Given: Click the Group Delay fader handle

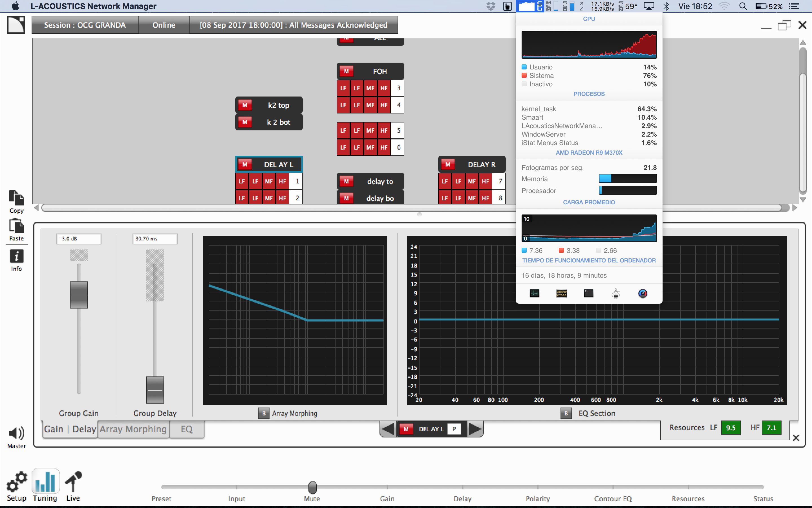Looking at the screenshot, I should point(155,390).
